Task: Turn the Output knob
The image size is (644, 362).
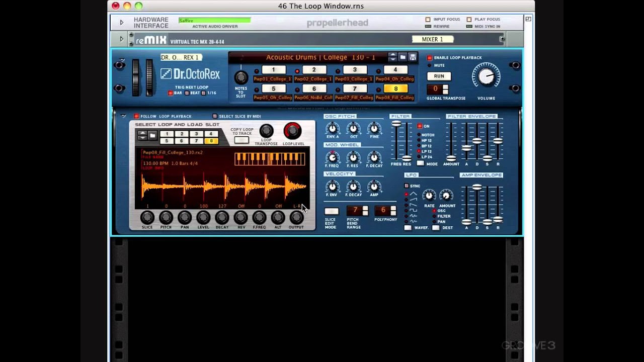Action: (x=296, y=217)
